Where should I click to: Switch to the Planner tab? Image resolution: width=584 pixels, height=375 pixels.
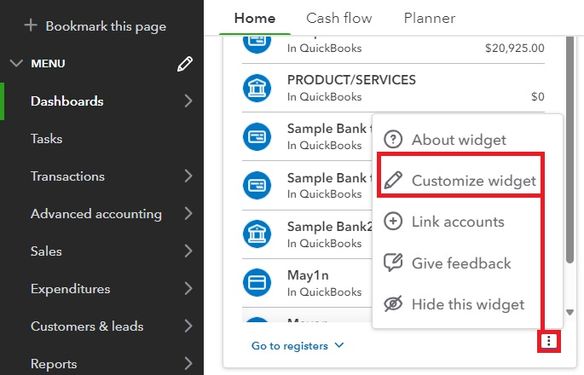click(x=429, y=18)
